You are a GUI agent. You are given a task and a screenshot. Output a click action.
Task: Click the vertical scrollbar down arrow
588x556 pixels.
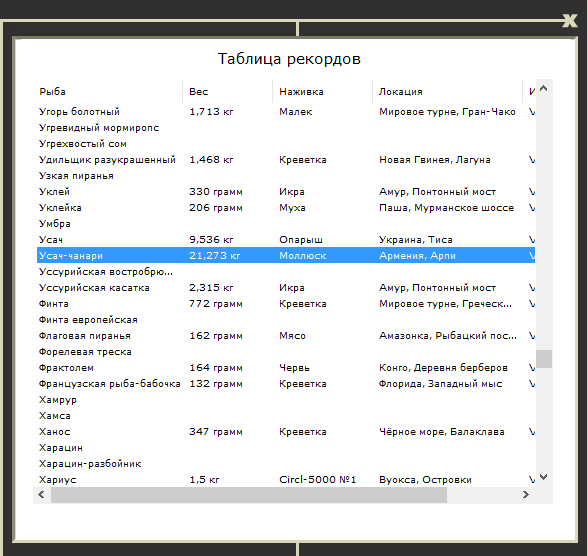pos(544,477)
